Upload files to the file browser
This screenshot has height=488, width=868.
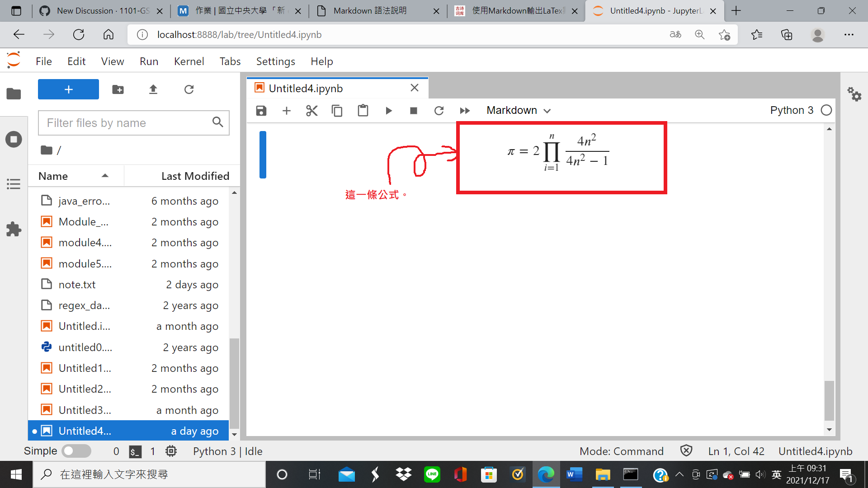click(153, 89)
